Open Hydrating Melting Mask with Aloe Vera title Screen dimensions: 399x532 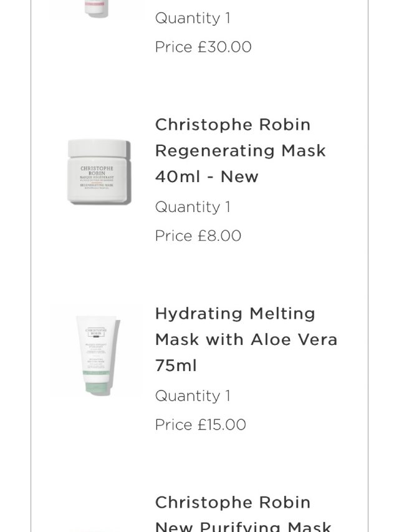pyautogui.click(x=246, y=339)
